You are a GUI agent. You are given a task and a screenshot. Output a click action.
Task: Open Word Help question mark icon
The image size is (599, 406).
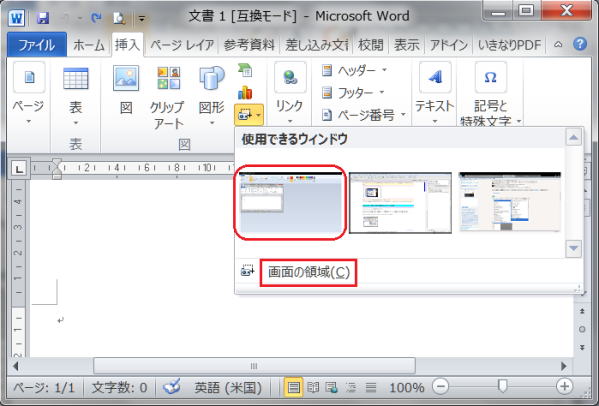(x=580, y=44)
